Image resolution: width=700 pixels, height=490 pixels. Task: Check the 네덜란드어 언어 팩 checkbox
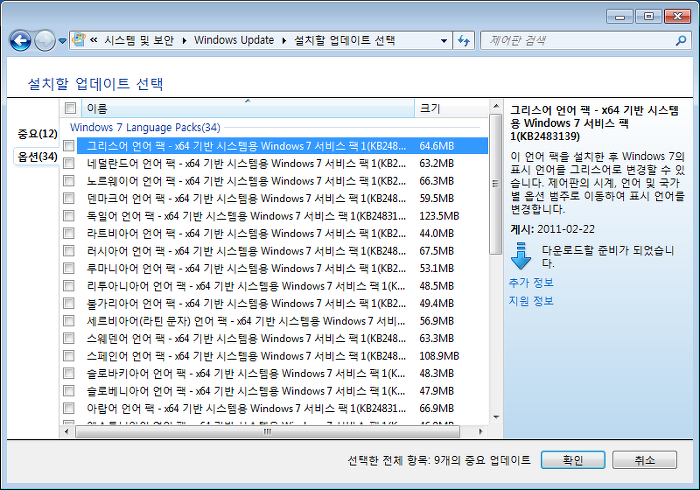pyautogui.click(x=69, y=163)
